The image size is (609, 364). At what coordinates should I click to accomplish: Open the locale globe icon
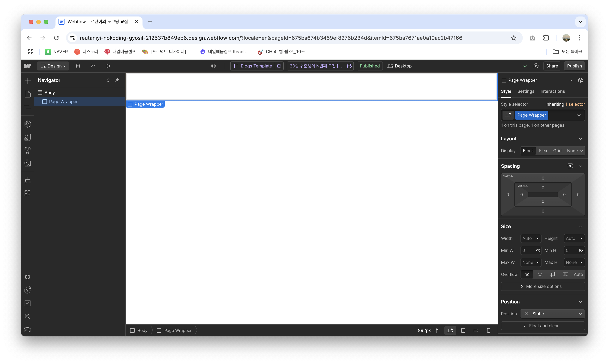(x=214, y=66)
